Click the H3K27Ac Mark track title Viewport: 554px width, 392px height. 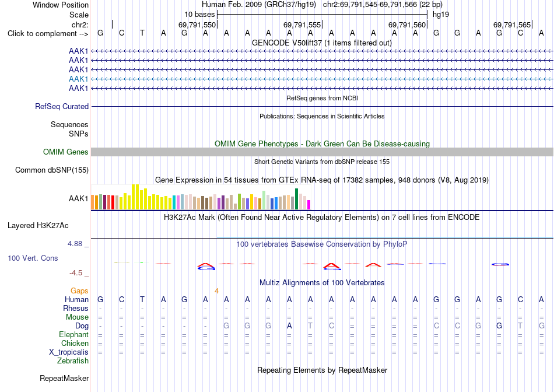click(x=322, y=218)
